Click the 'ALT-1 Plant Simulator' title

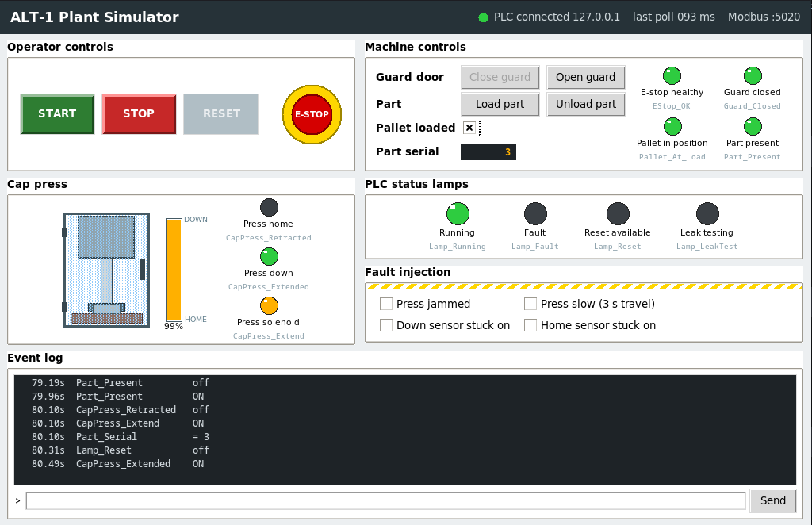coord(95,17)
